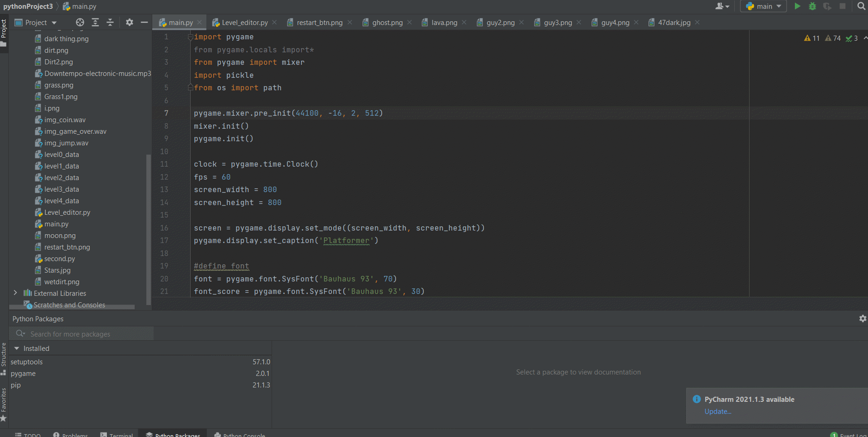Viewport: 868px width, 437px height.
Task: Open Python Packages panel settings gear
Action: pyautogui.click(x=862, y=318)
